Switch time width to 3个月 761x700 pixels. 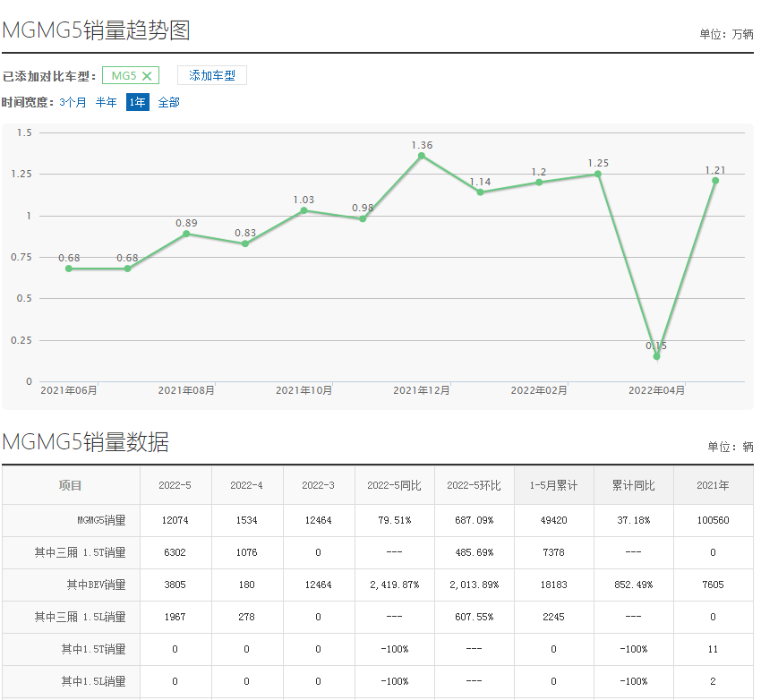73,102
